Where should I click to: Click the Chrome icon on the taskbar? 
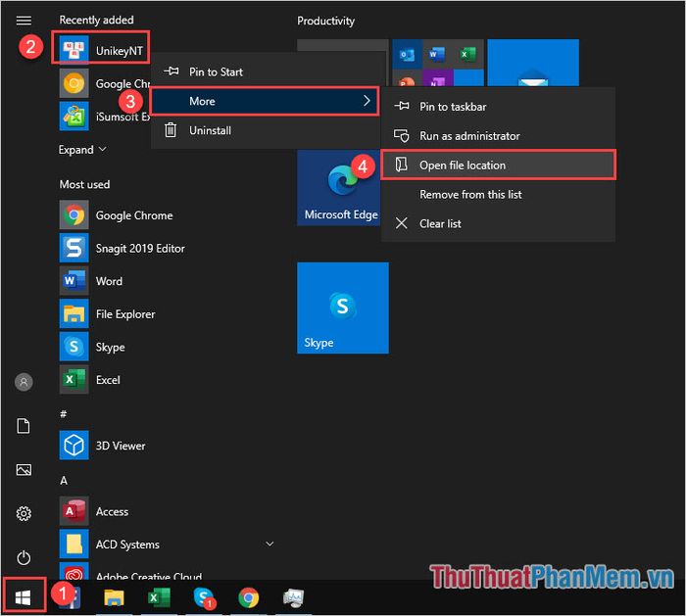249,596
